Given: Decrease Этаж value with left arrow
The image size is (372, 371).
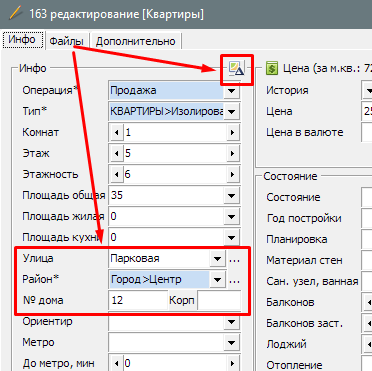Looking at the screenshot, I should click(x=117, y=154).
